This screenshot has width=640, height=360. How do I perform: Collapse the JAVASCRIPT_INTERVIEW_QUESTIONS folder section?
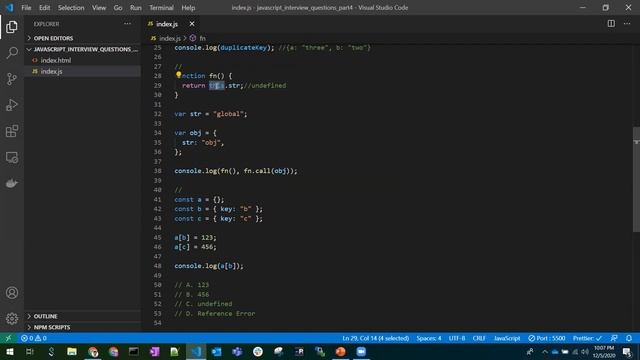click(x=82, y=49)
